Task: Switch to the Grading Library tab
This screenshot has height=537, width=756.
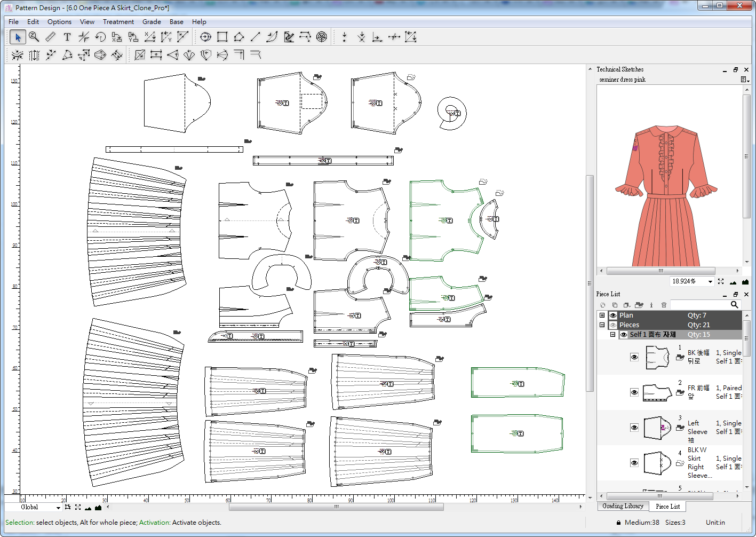Action: click(623, 506)
